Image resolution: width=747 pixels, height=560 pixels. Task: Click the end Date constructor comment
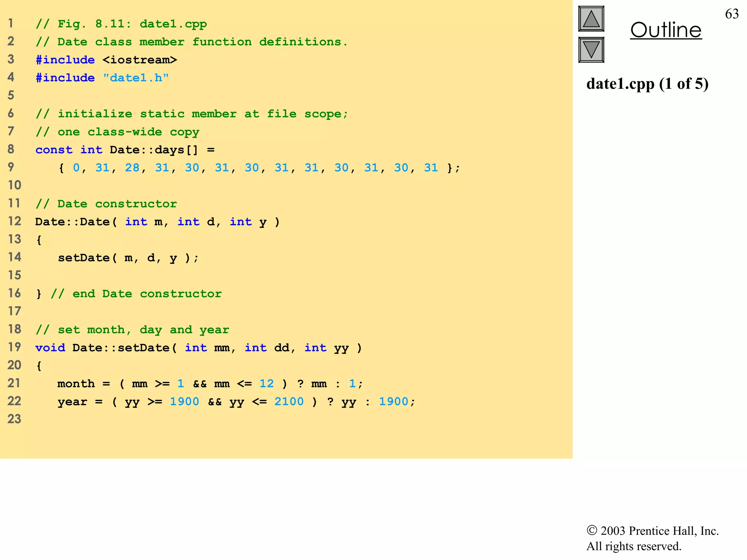tap(136, 294)
